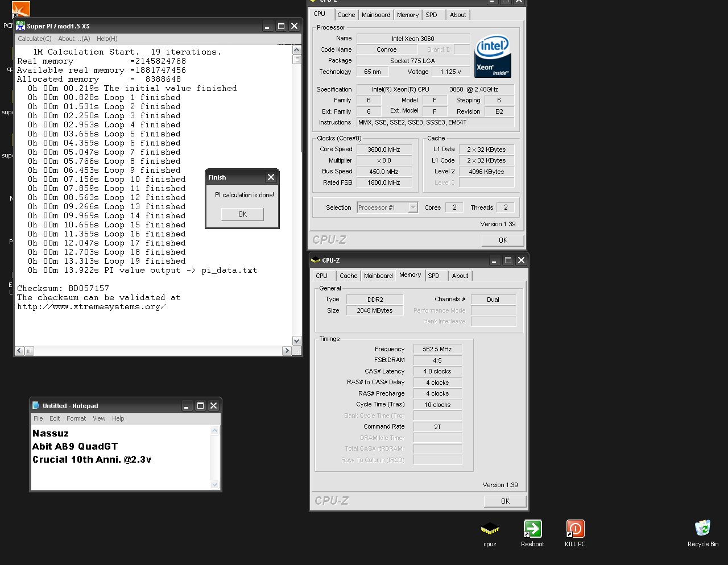
Task: Click CAS# Latency 4.0 clocks value
Action: click(x=437, y=371)
